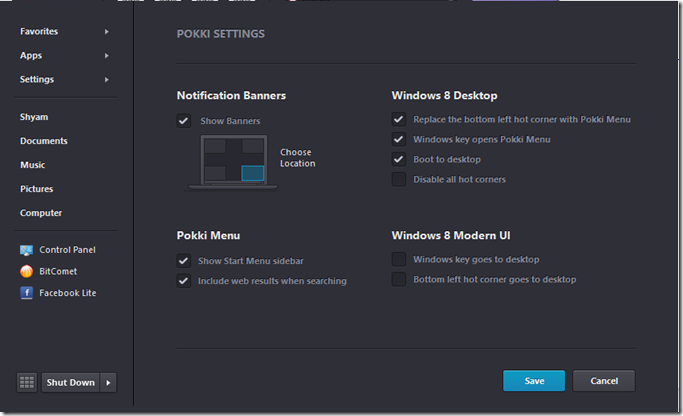Enable Bottom left hot corner goes to desktop

pyautogui.click(x=399, y=279)
